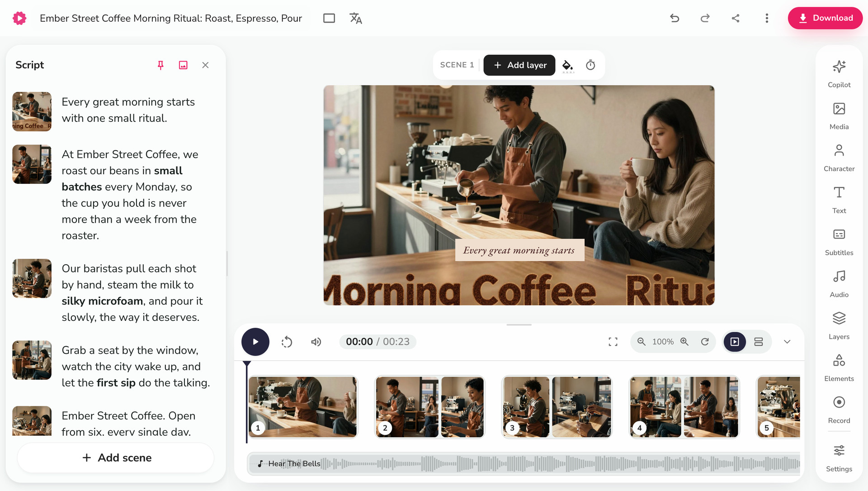868x491 pixels.
Task: Open scene background fill color
Action: tap(568, 66)
